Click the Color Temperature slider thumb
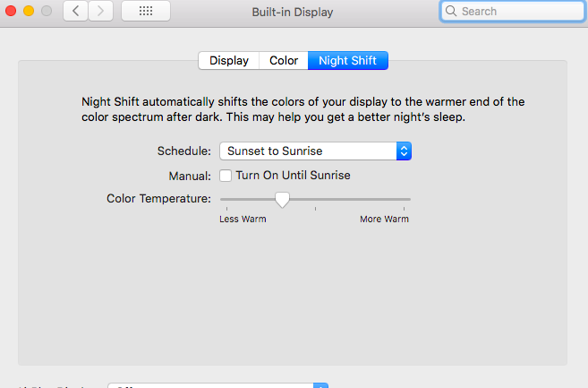The width and height of the screenshot is (588, 388). coord(282,199)
